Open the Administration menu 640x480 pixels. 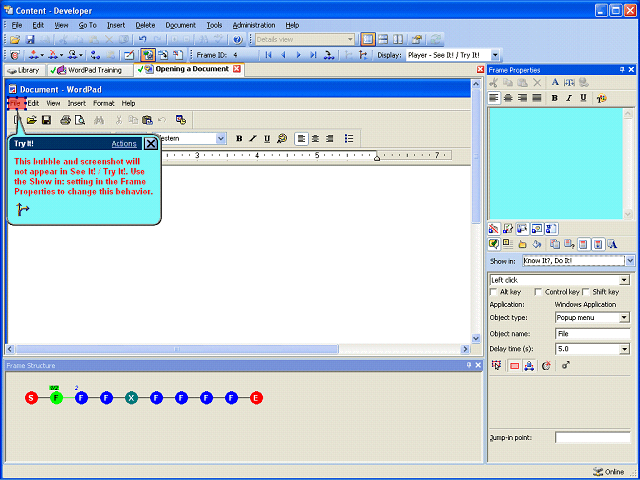(x=253, y=25)
